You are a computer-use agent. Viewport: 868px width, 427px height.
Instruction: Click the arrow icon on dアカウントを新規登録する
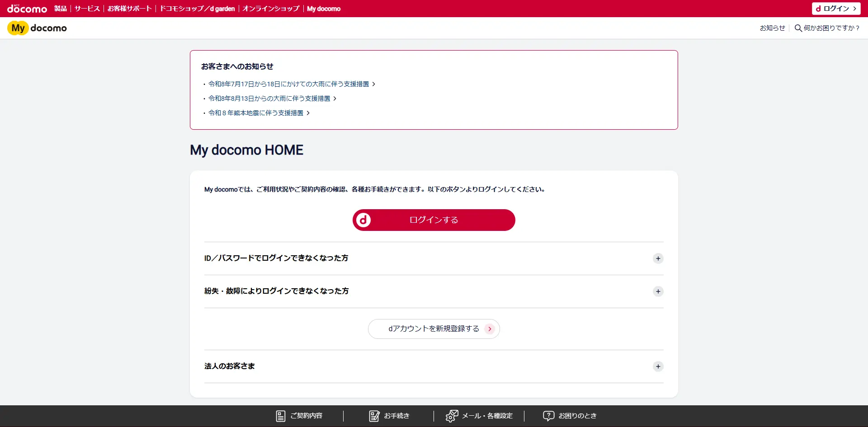coord(490,329)
